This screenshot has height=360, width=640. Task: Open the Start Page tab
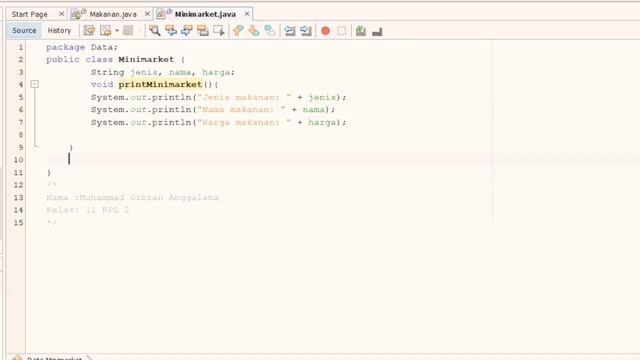29,14
